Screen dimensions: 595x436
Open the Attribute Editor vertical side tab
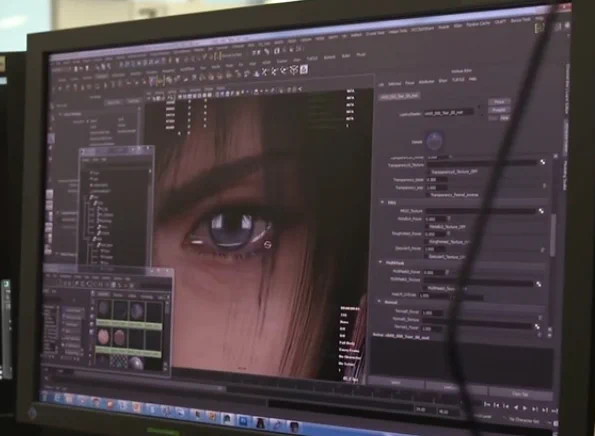(x=565, y=137)
